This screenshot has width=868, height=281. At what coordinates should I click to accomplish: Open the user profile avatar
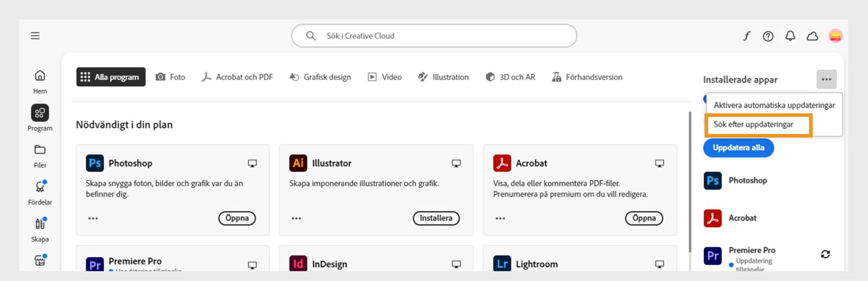[x=835, y=36]
